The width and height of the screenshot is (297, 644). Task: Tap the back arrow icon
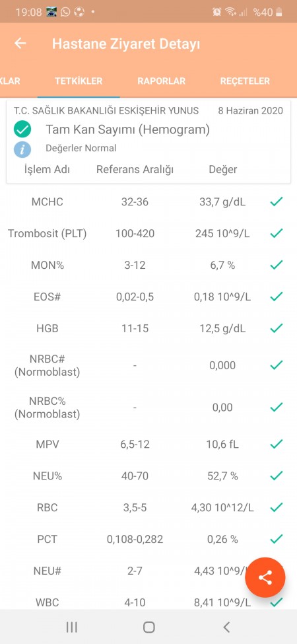[x=20, y=44]
